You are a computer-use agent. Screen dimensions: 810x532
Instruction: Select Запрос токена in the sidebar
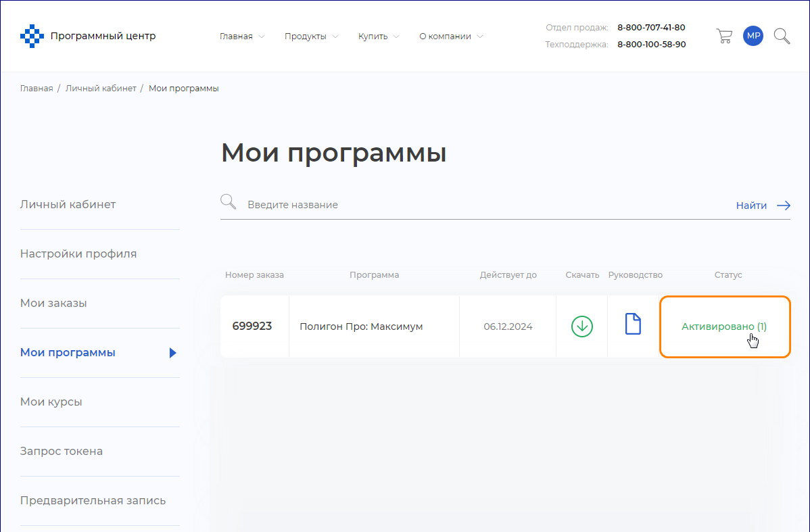62,452
